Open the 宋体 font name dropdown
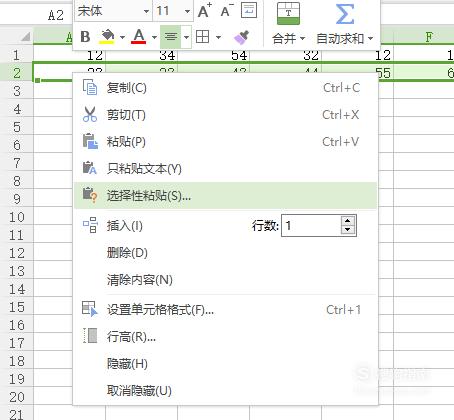 coord(146,11)
